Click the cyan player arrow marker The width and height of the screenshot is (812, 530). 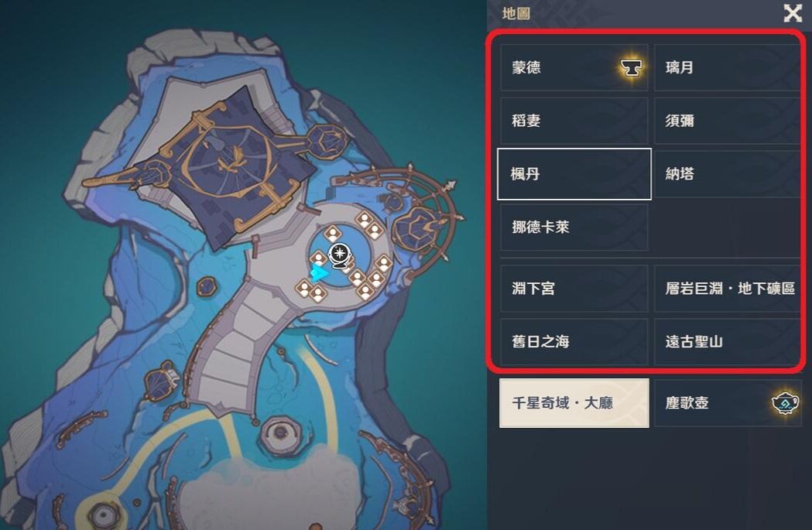point(320,273)
